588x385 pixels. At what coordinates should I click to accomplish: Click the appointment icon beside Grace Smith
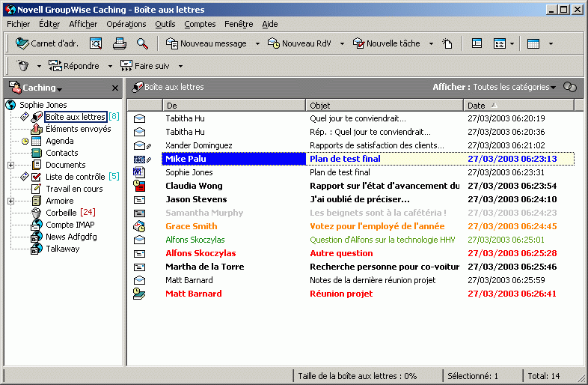pos(139,226)
